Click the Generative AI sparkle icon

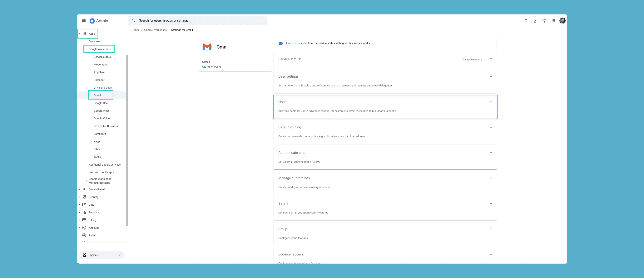pos(84,189)
